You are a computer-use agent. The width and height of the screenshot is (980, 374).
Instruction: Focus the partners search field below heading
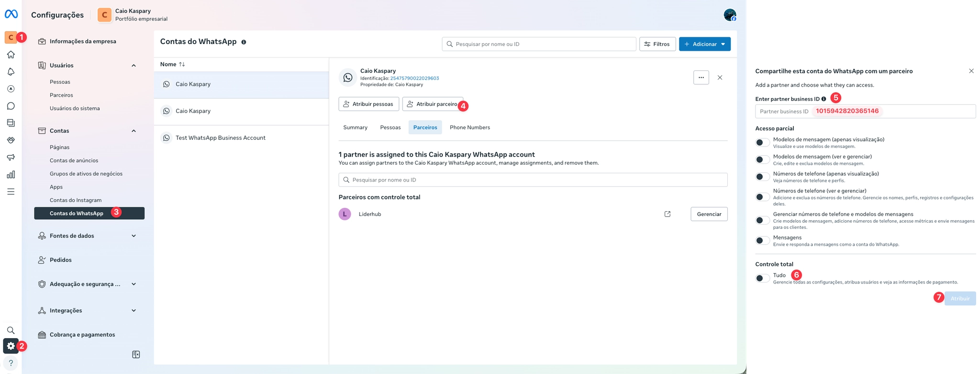click(533, 180)
